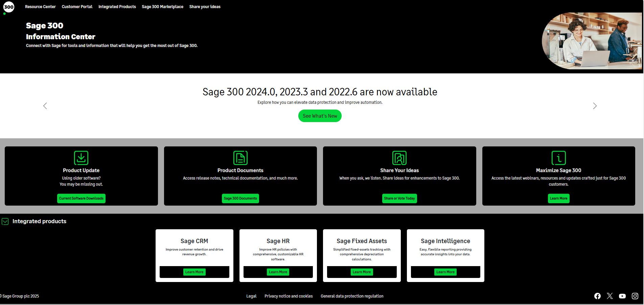Image resolution: width=644 pixels, height=305 pixels.
Task: Click the Sage Intelligence card title
Action: pyautogui.click(x=445, y=241)
